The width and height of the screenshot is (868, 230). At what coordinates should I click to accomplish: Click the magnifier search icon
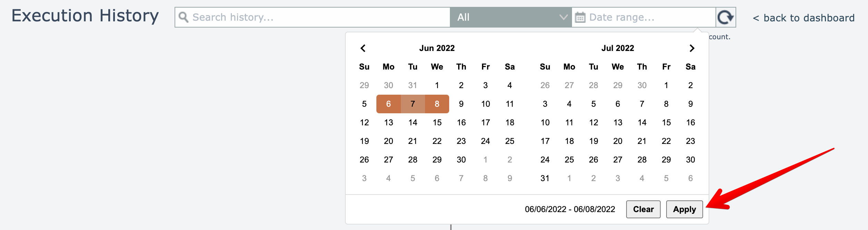click(x=184, y=17)
